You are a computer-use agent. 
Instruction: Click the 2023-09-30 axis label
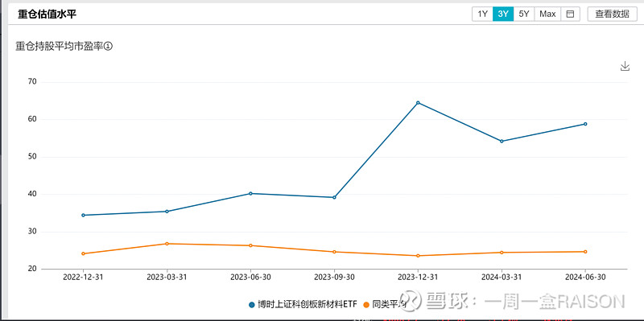click(x=334, y=277)
